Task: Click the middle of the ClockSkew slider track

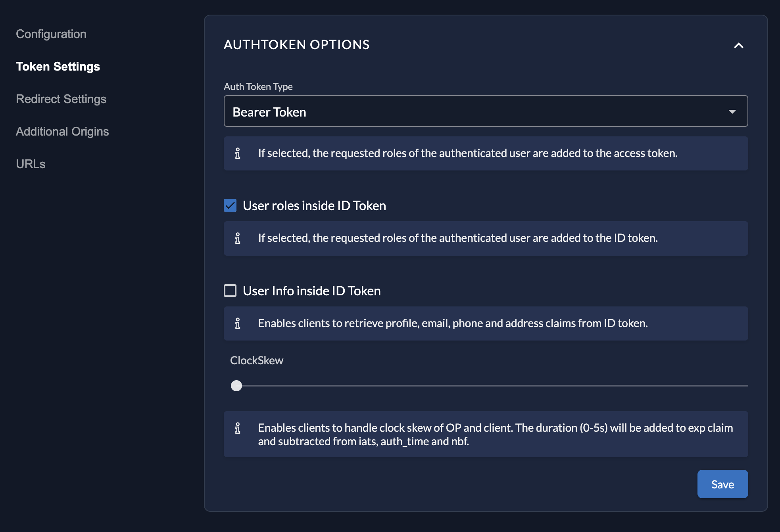Action: tap(492, 386)
